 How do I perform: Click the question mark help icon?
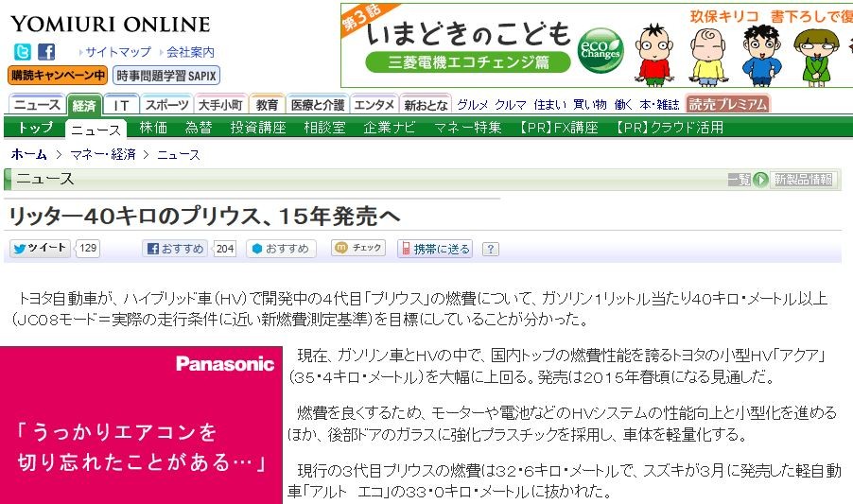pyautogui.click(x=490, y=249)
